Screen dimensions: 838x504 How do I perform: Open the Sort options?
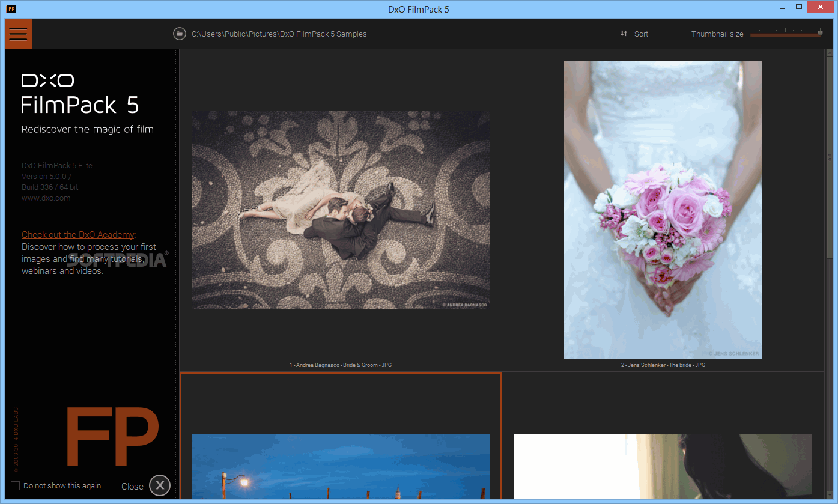tap(641, 34)
